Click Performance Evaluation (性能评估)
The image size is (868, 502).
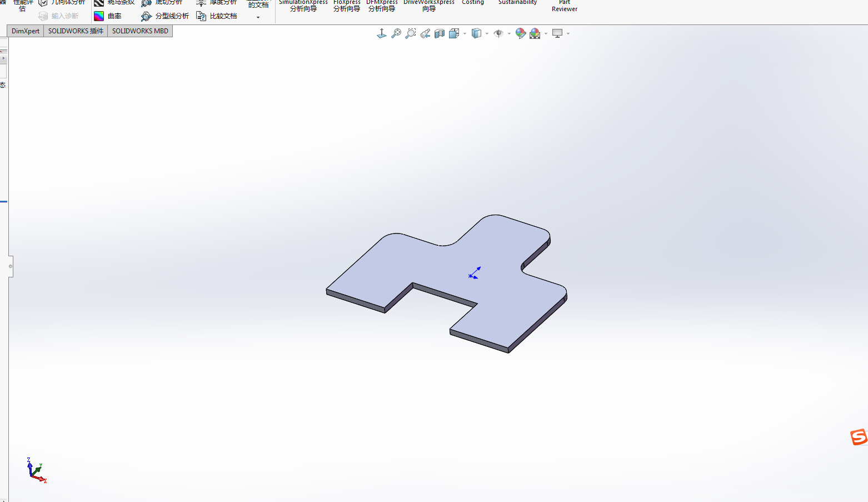tap(23, 5)
